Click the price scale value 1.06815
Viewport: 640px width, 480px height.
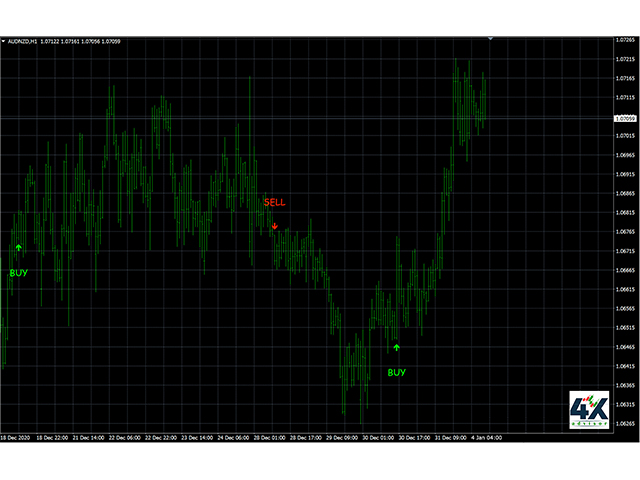(625, 213)
